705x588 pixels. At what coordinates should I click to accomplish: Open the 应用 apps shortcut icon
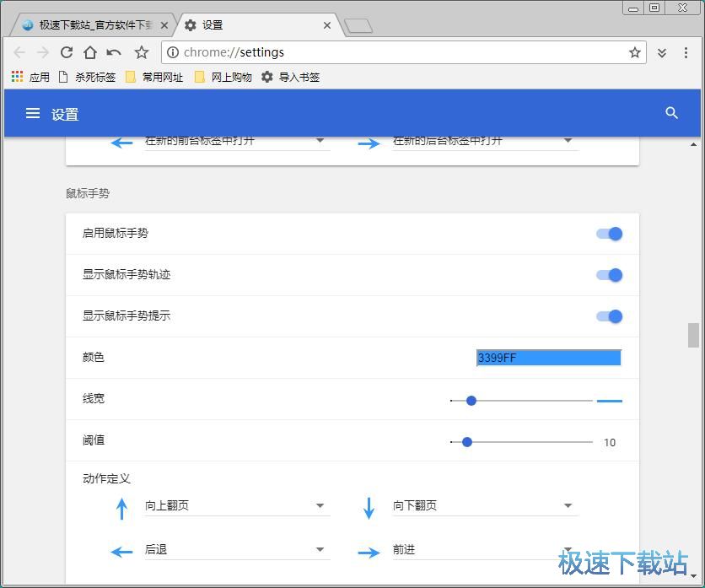tap(17, 77)
